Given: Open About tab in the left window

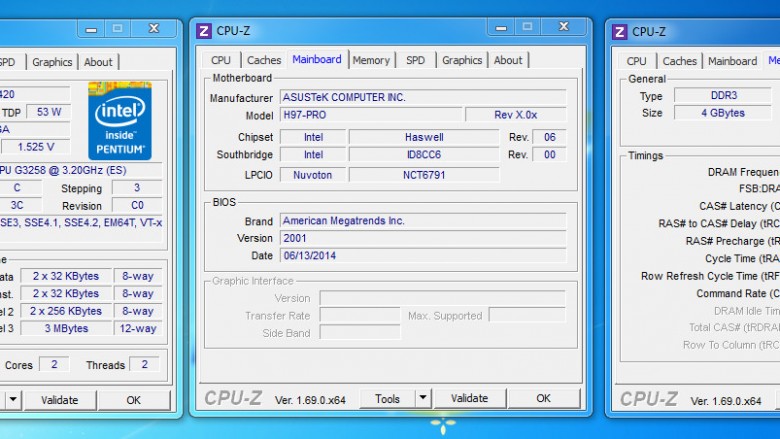Looking at the screenshot, I should tap(98, 62).
